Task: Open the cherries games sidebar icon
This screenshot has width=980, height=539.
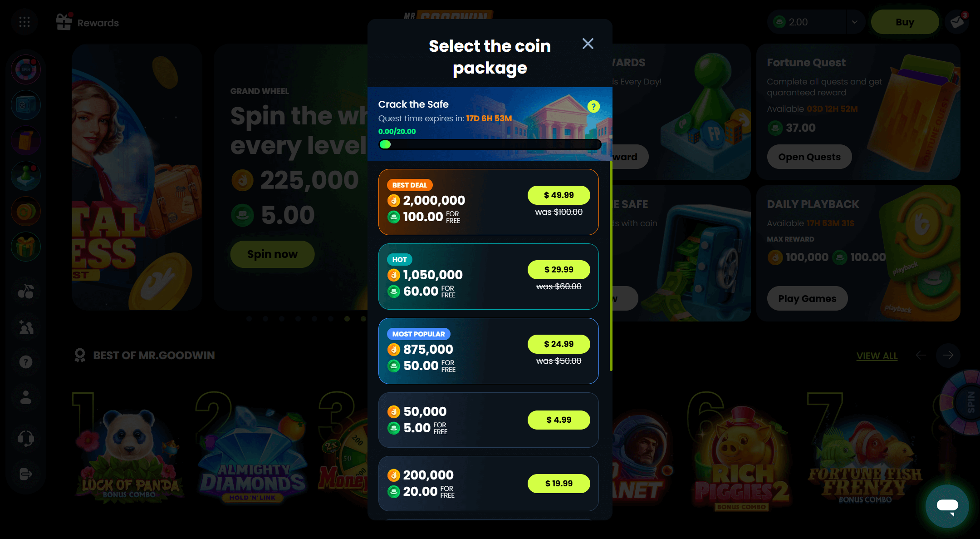Action: click(26, 292)
